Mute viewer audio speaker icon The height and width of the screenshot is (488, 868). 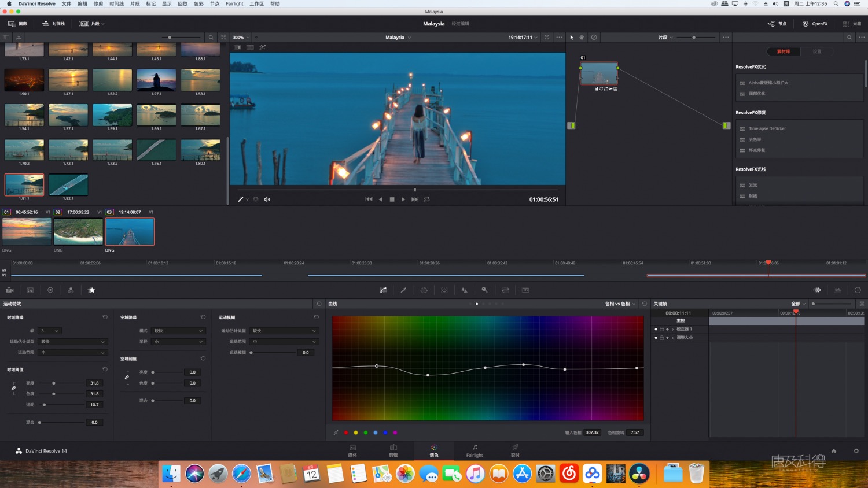[x=267, y=199]
